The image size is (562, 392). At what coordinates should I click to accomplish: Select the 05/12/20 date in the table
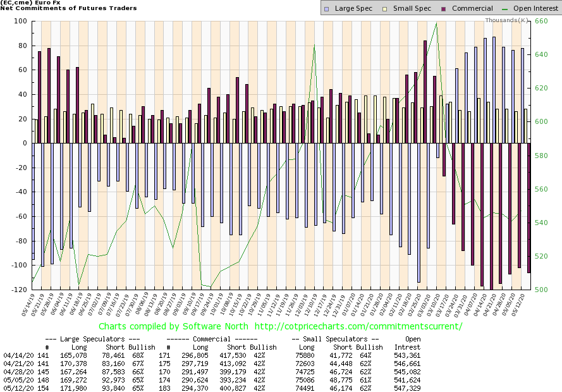pyautogui.click(x=16, y=386)
